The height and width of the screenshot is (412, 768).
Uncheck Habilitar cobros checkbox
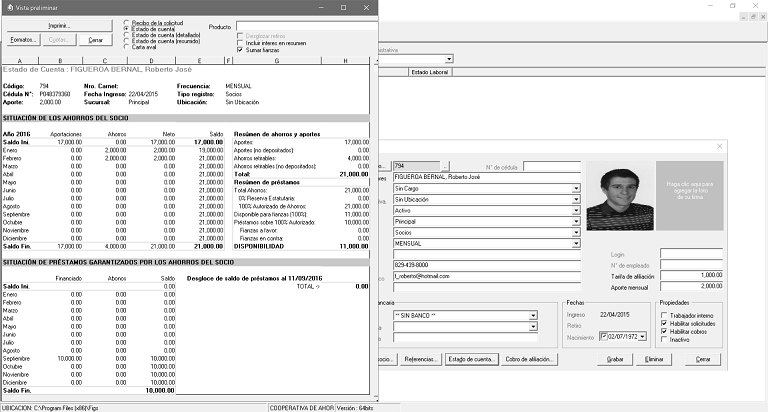[665, 331]
